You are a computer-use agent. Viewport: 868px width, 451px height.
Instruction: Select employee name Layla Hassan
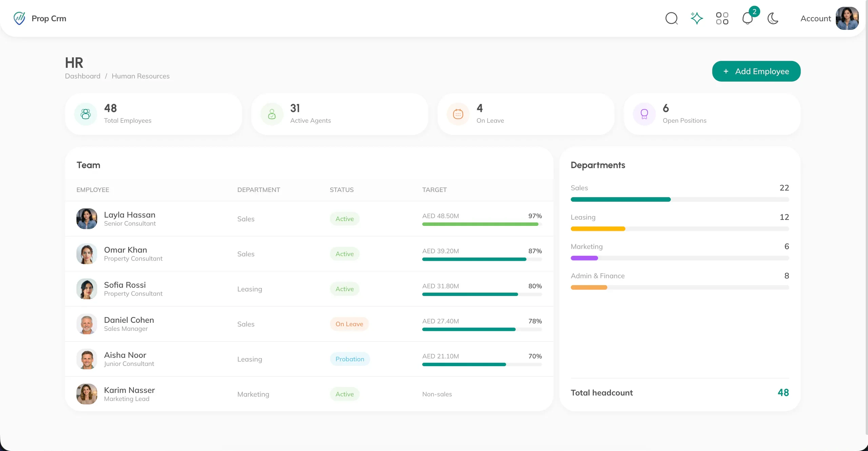[x=130, y=215]
